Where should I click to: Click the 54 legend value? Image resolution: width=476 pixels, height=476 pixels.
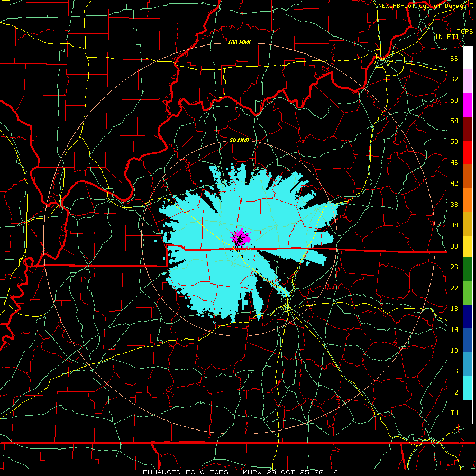point(454,121)
